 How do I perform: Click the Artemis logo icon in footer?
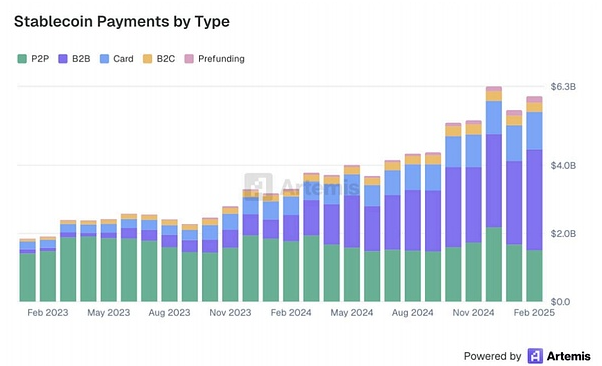(535, 356)
